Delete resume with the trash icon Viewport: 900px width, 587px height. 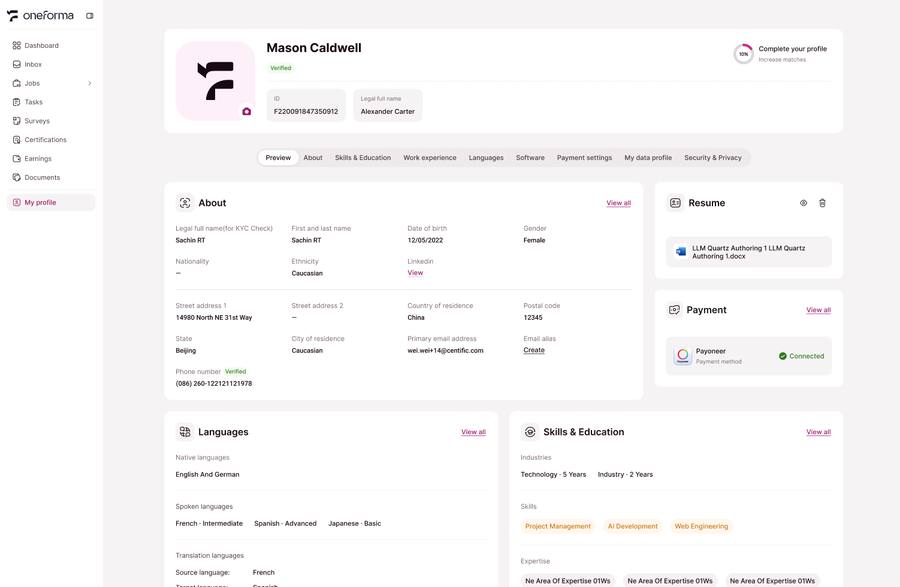823,203
